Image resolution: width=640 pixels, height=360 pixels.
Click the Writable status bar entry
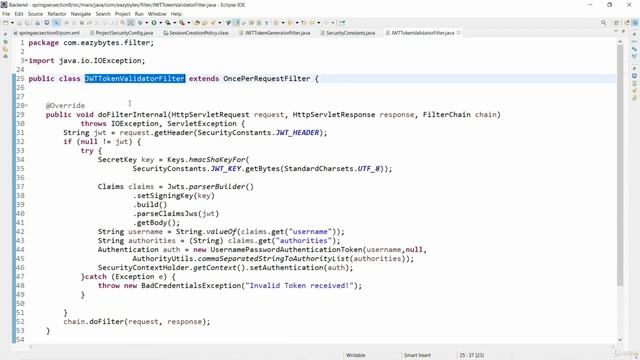pyautogui.click(x=356, y=355)
